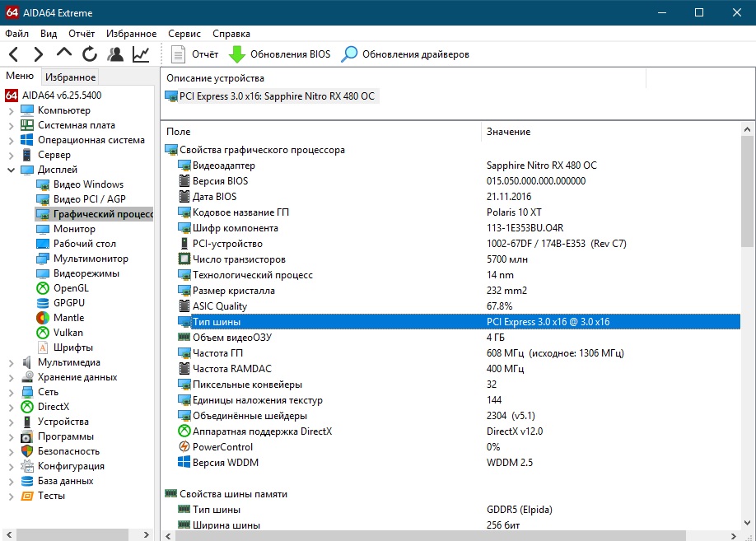The width and height of the screenshot is (756, 541).
Task: Click the Безопасность shield icon
Action: [x=27, y=451]
